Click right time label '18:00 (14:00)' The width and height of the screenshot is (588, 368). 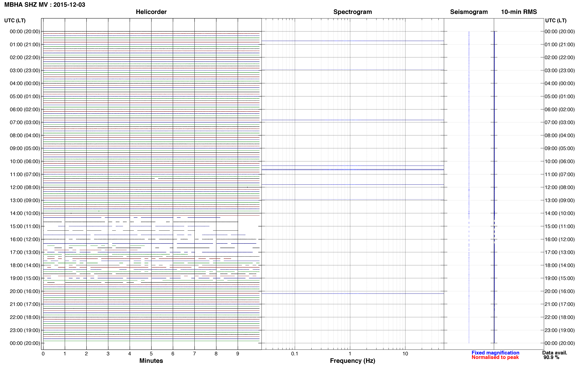[560, 265]
